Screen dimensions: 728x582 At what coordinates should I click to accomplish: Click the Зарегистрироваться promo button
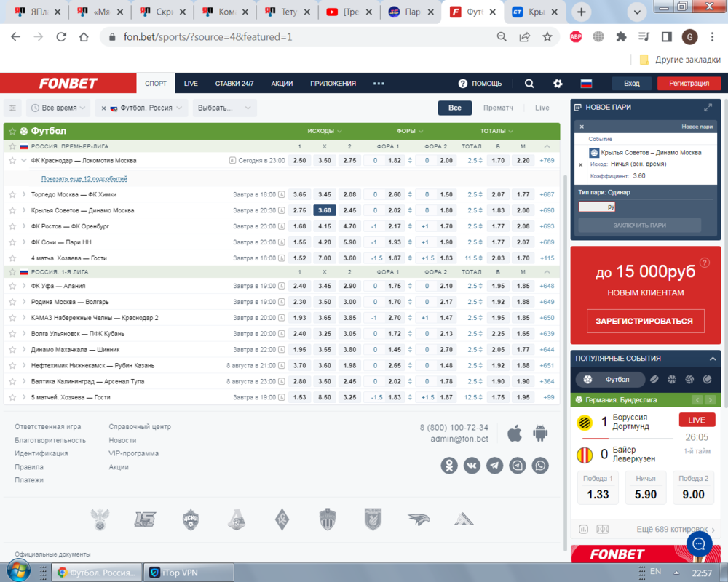click(x=645, y=321)
